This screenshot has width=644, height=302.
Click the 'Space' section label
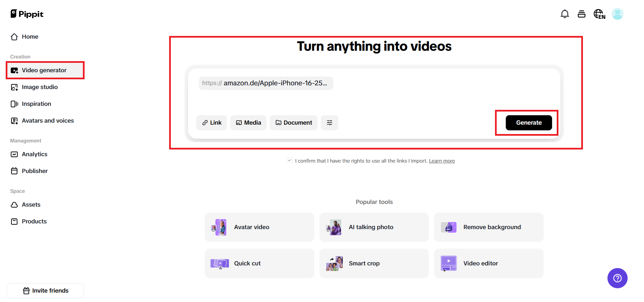pos(17,191)
